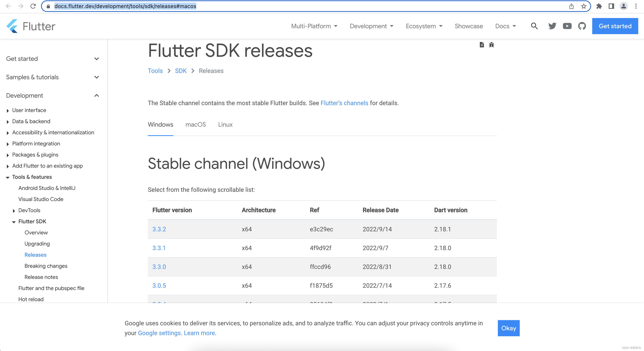Open Google settings link in cookie banner
The width and height of the screenshot is (644, 351).
pyautogui.click(x=159, y=333)
